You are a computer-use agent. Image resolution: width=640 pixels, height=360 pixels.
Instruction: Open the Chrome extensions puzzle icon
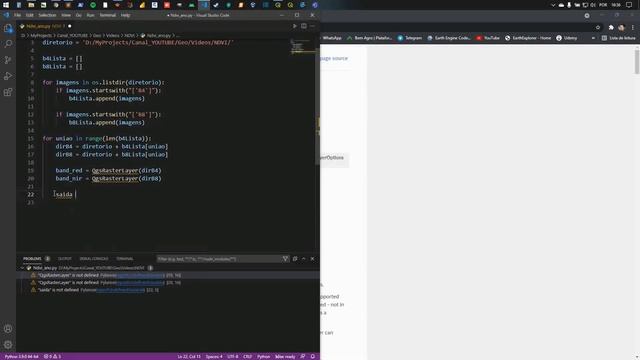point(611,27)
